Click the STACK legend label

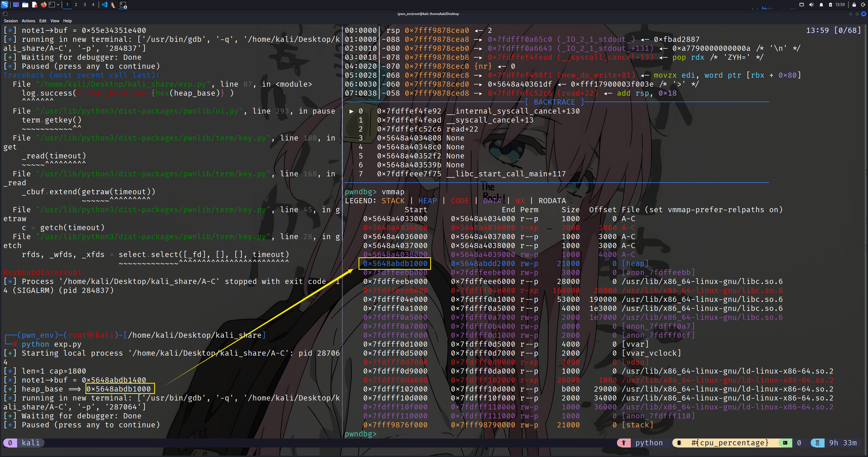[x=393, y=201]
